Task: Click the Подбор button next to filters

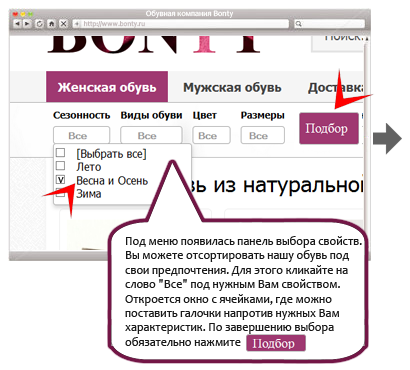Action: click(x=329, y=129)
